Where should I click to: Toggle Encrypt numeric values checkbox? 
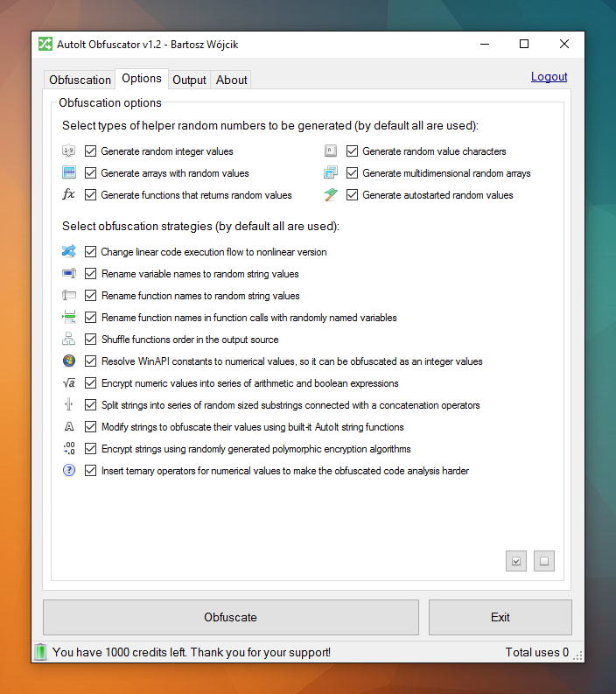(x=90, y=382)
